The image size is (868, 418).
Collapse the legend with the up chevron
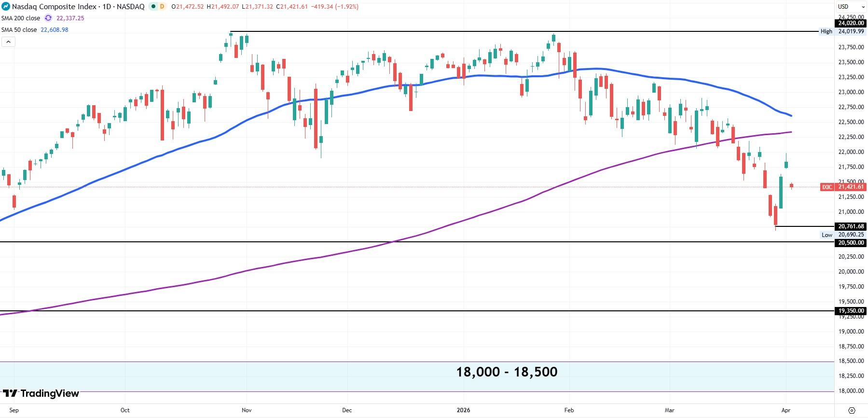8,41
